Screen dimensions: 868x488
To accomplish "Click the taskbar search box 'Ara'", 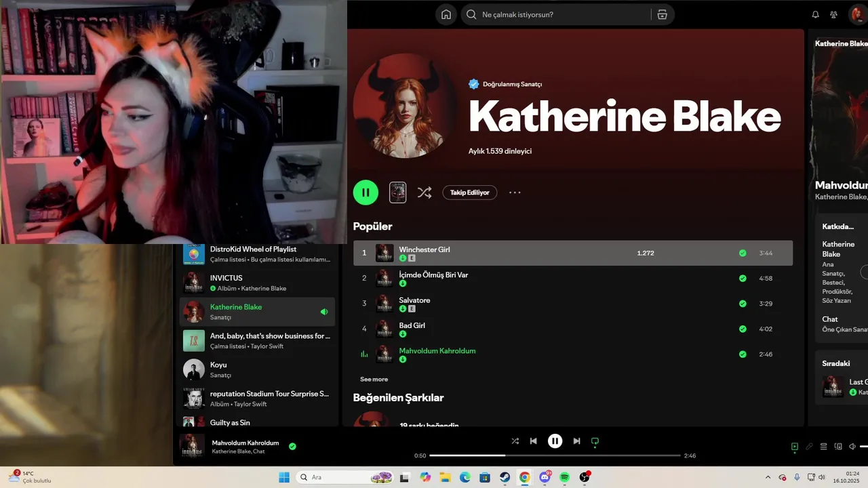I will click(346, 477).
